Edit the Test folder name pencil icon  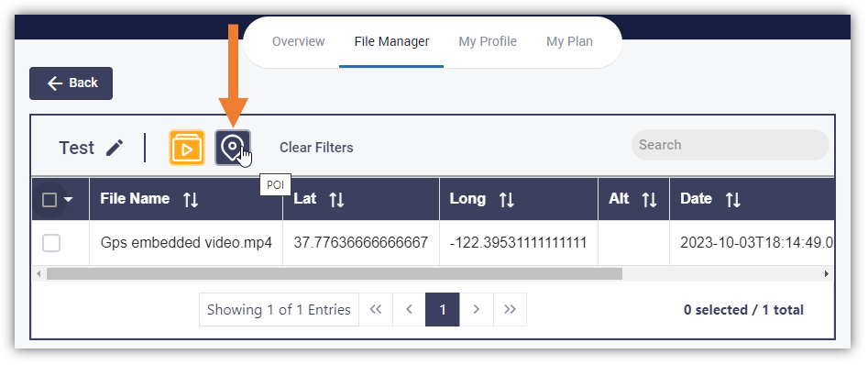[x=115, y=148]
